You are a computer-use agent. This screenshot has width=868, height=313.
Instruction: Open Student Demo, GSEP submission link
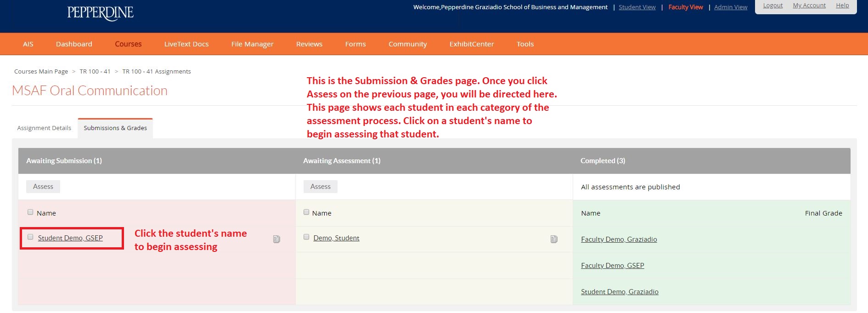(x=70, y=238)
